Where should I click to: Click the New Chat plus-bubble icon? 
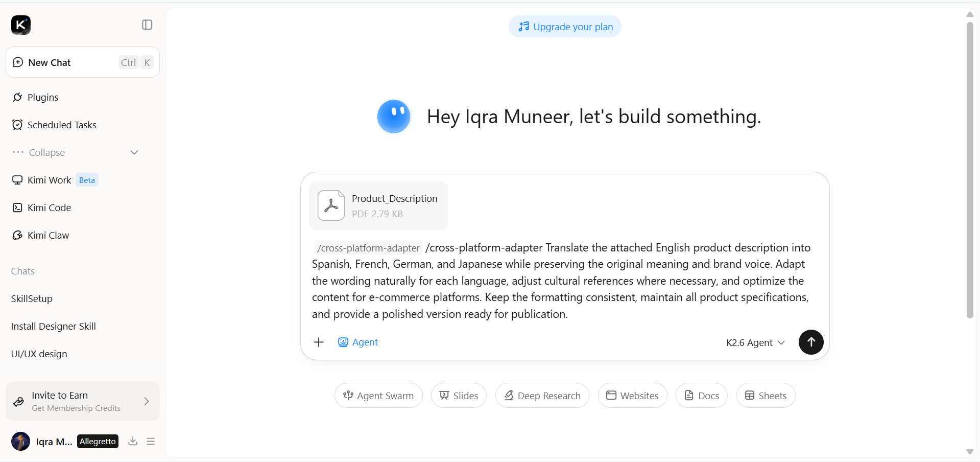(x=18, y=62)
